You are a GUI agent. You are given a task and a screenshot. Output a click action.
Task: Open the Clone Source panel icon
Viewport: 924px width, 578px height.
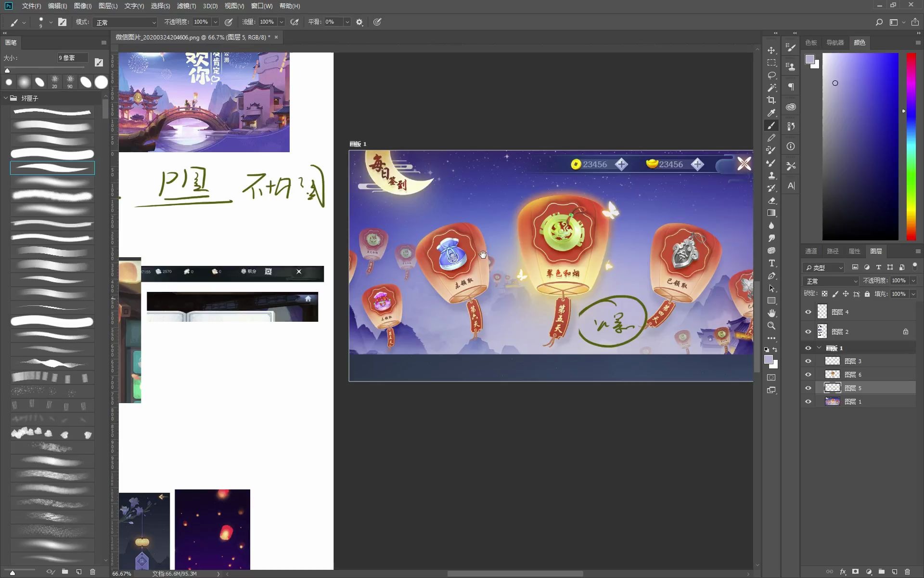click(x=791, y=67)
